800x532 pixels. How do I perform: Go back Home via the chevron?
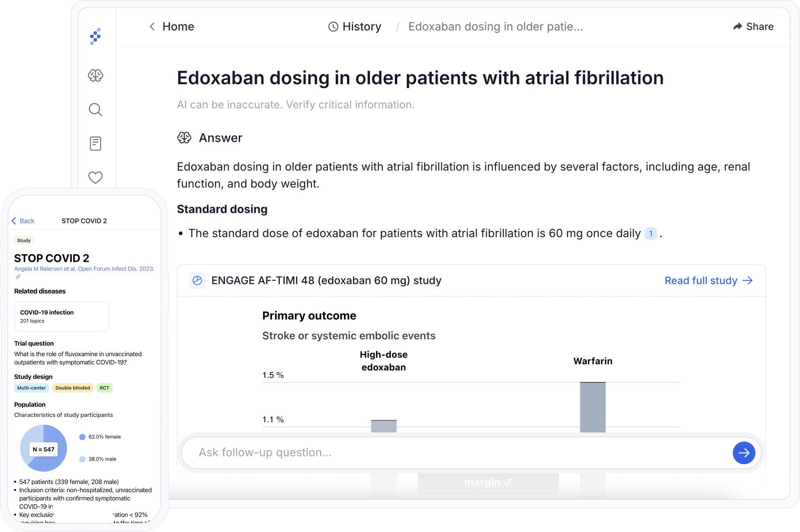(152, 26)
